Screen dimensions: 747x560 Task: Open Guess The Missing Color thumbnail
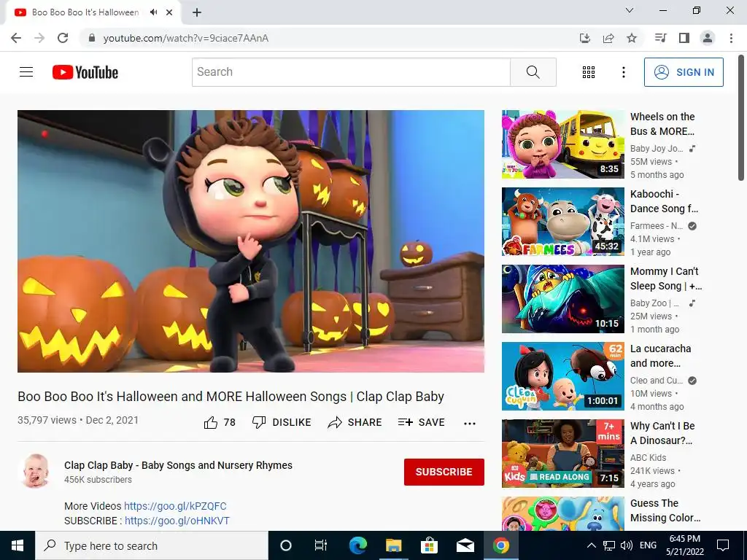[x=562, y=513]
